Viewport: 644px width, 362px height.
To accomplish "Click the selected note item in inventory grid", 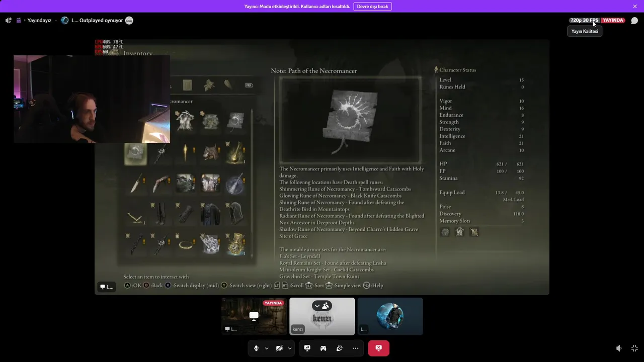I will pos(136,153).
